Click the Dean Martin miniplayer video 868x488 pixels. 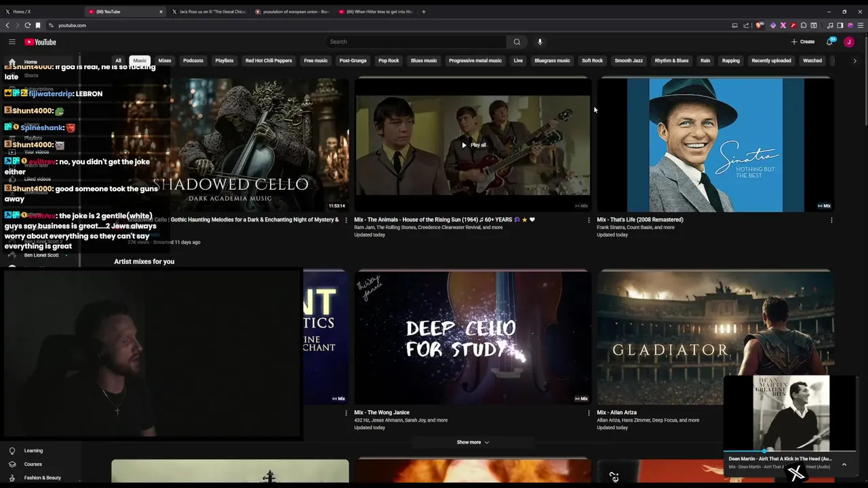[x=789, y=413]
